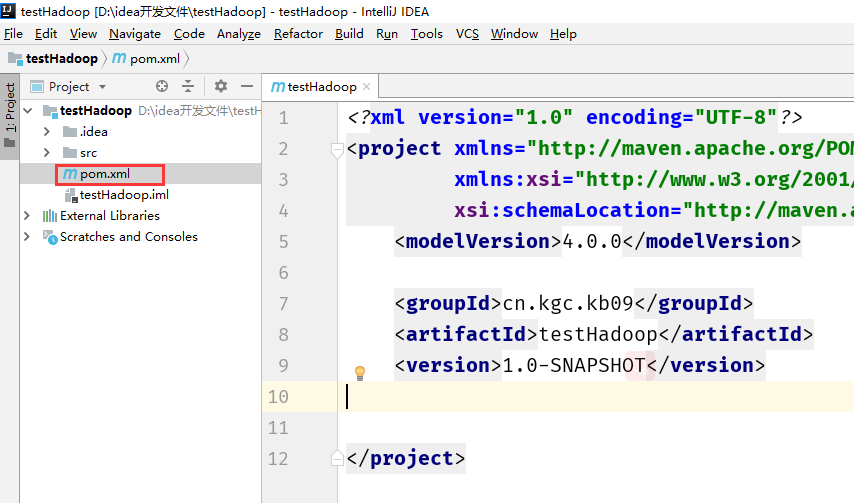Click the Collapse All icon
This screenshot has height=503, width=854.
pos(188,86)
